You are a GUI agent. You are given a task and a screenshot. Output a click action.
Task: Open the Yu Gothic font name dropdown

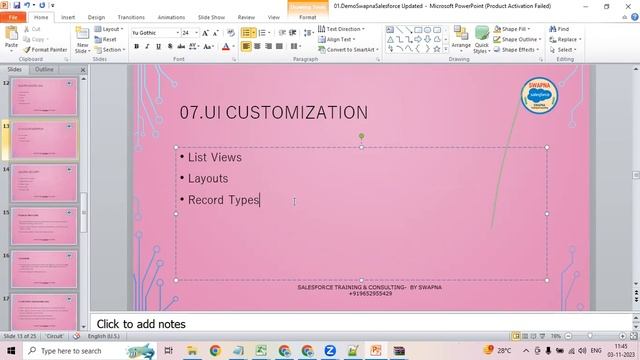pyautogui.click(x=178, y=33)
